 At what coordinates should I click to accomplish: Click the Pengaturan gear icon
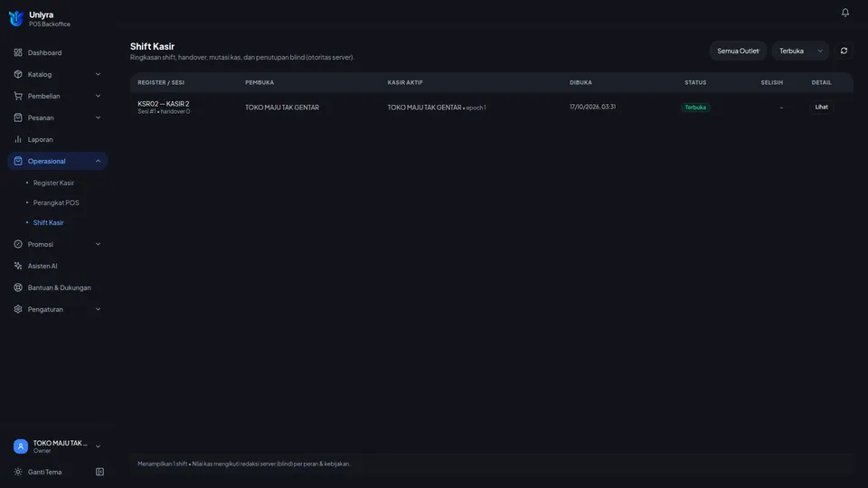[x=18, y=309]
